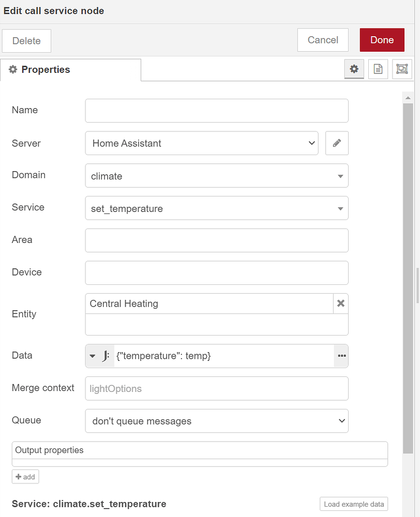Click in the empty Name input field
Image resolution: width=420 pixels, height=517 pixels.
216,110
